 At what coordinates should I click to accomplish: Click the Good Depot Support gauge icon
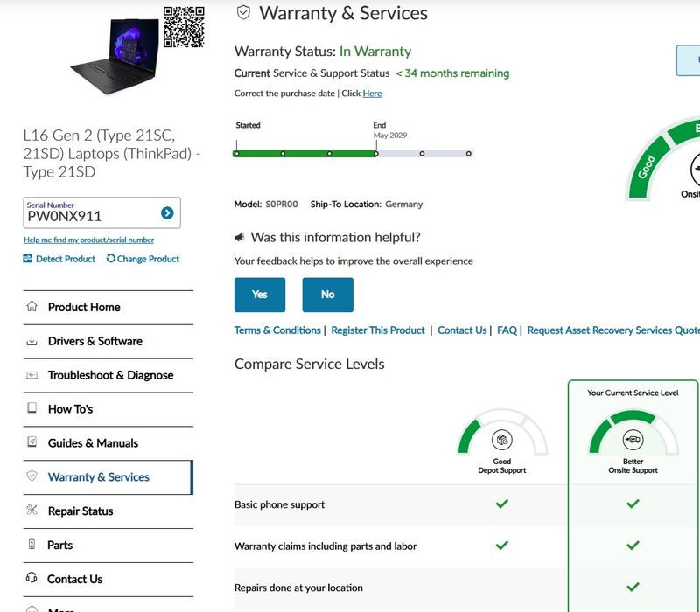501,440
